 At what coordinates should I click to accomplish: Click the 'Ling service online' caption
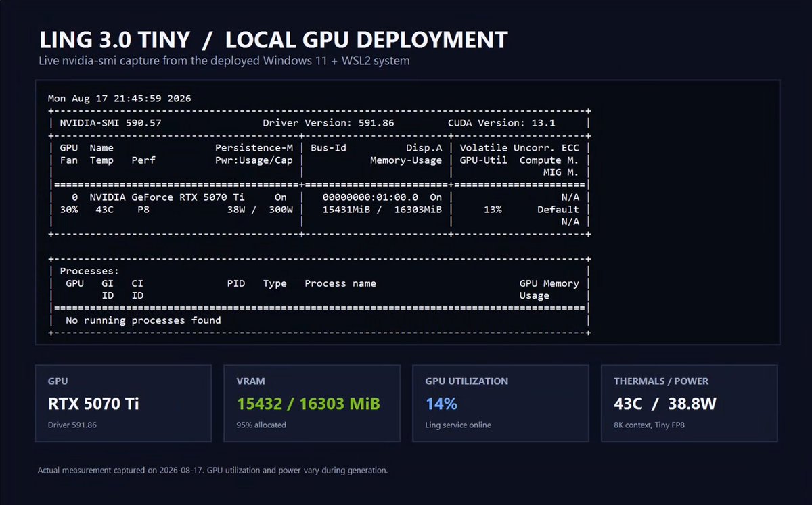458,425
